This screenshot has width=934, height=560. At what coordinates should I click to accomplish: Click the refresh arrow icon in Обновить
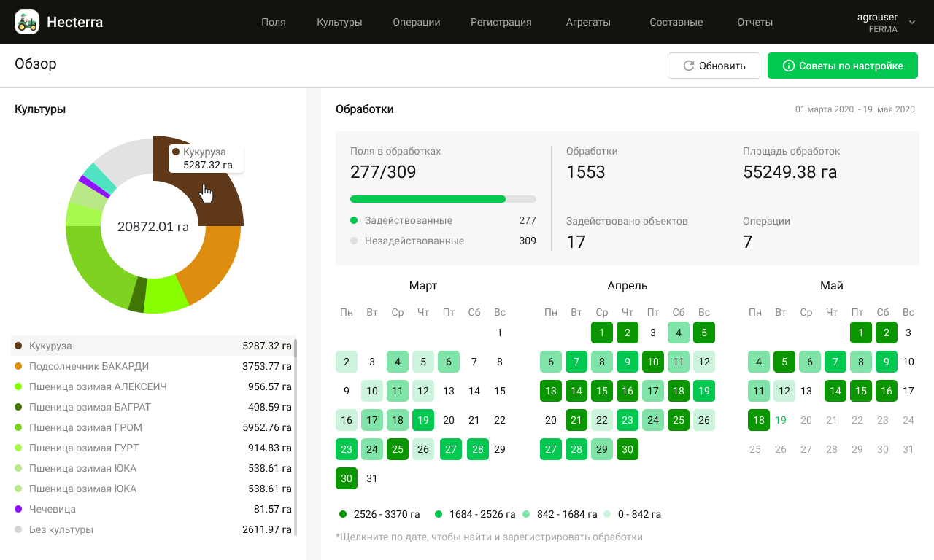coord(688,66)
